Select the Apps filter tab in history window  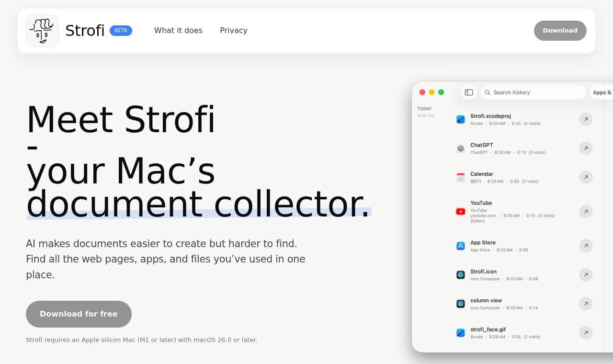[x=602, y=92]
